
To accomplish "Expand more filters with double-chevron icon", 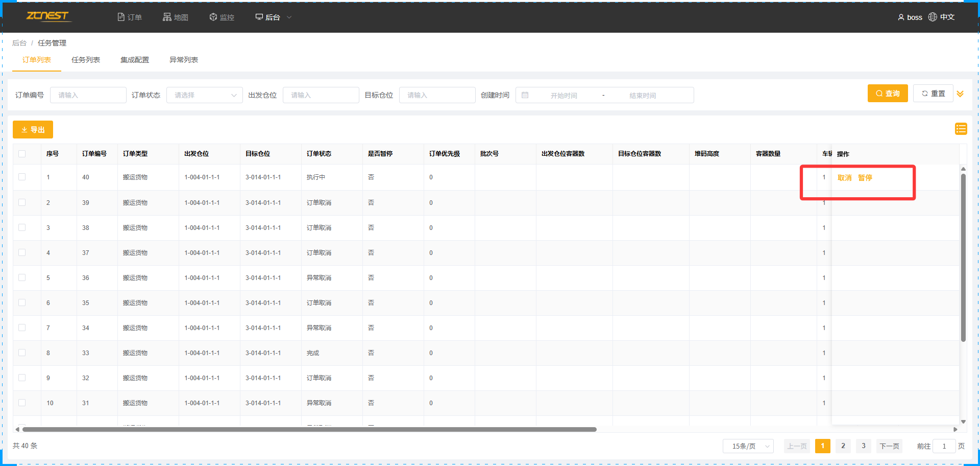I will click(960, 94).
